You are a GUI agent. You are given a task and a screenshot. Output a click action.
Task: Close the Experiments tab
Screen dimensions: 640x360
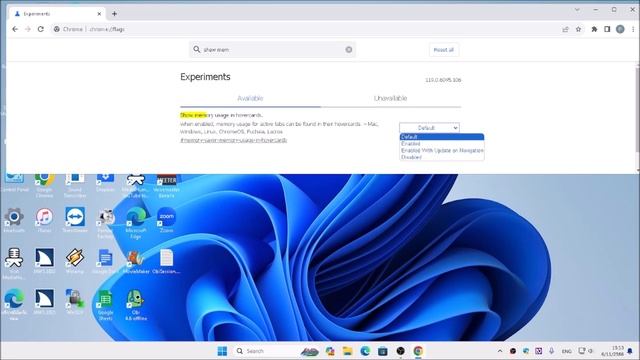tap(99, 13)
